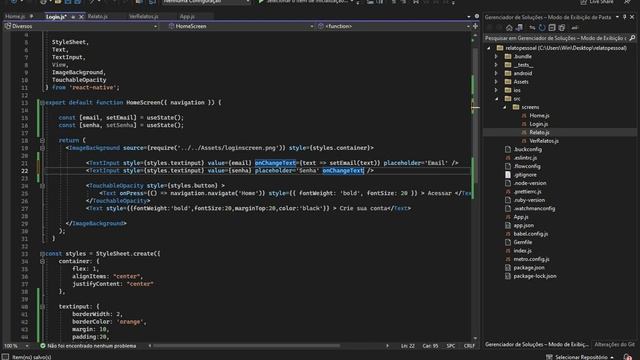Click no problems found status indicator

tap(88, 346)
